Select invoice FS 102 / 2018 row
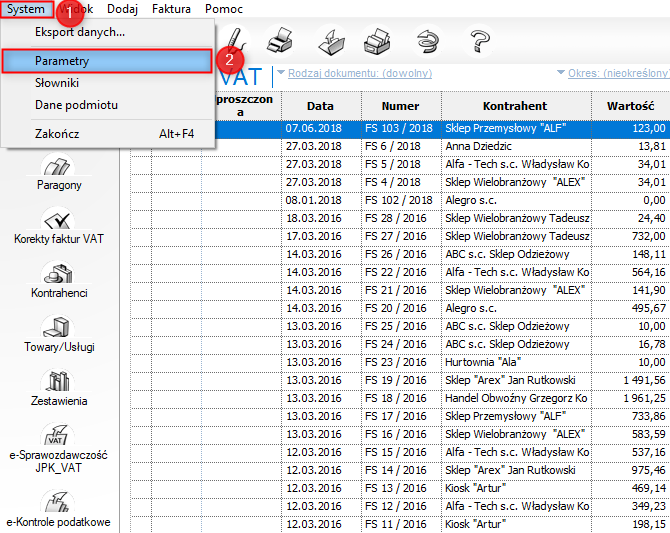Image resolution: width=670 pixels, height=533 pixels. 400,200
